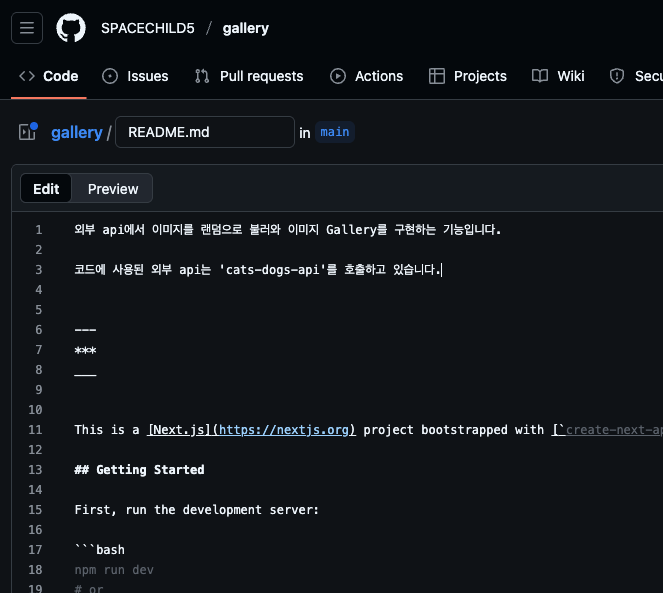Click editor line 1 Korean description text
The height and width of the screenshot is (593, 663).
pos(288,230)
